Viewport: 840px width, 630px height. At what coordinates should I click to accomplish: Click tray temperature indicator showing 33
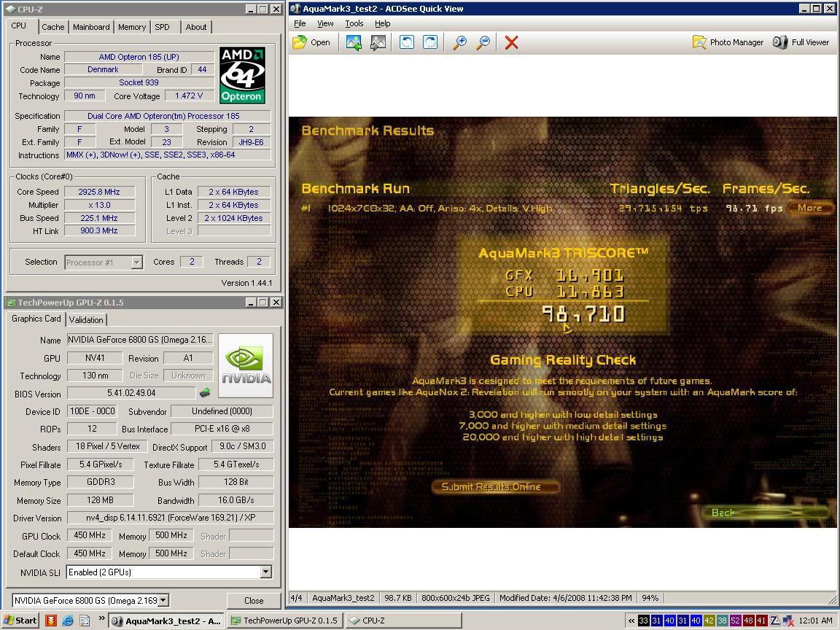tap(643, 621)
